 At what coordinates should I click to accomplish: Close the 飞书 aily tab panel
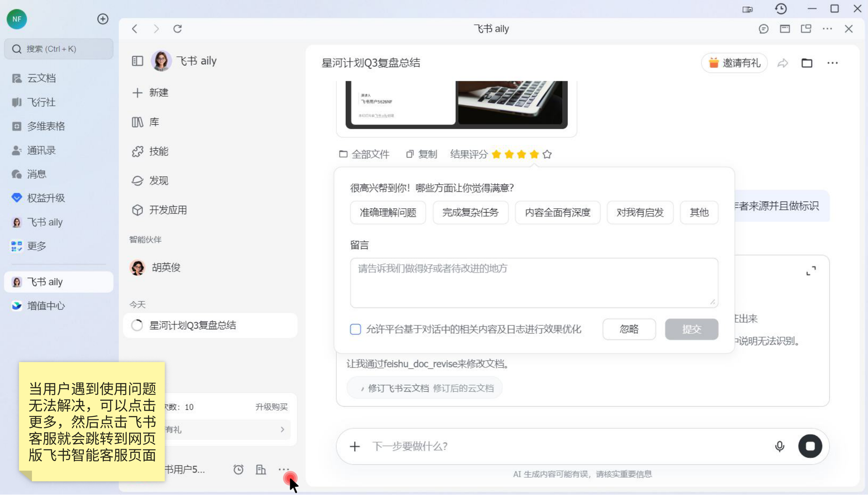click(x=849, y=29)
